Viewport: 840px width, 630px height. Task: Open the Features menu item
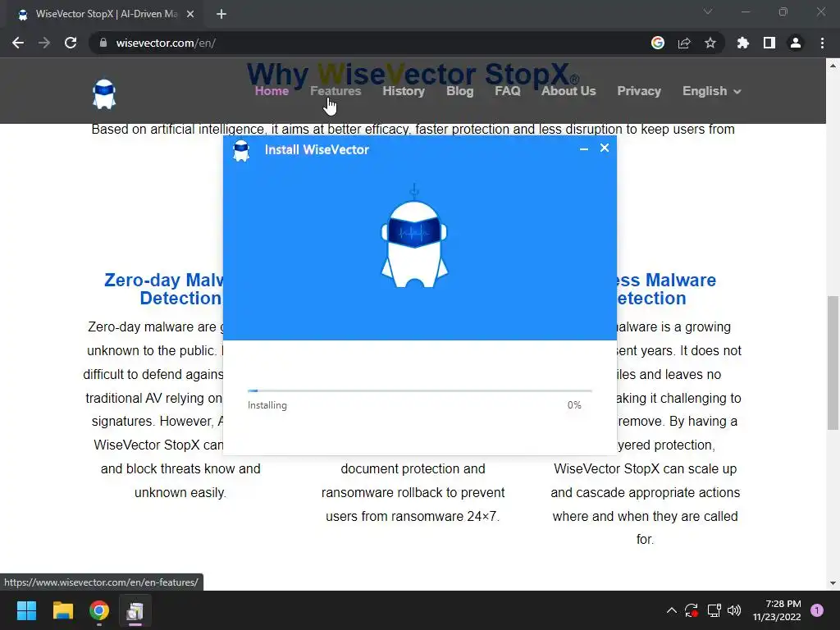(x=336, y=91)
